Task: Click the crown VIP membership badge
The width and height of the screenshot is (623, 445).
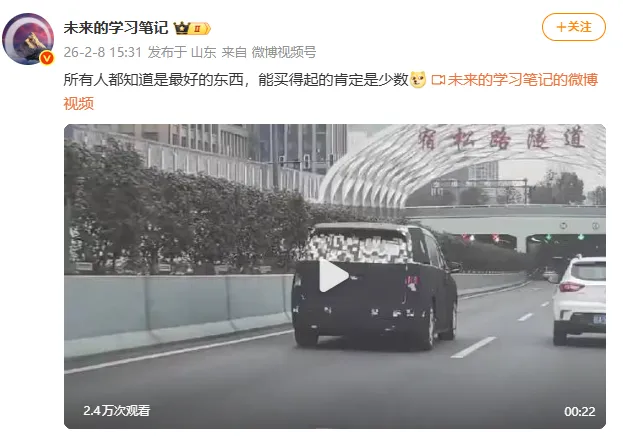Action: (192, 28)
